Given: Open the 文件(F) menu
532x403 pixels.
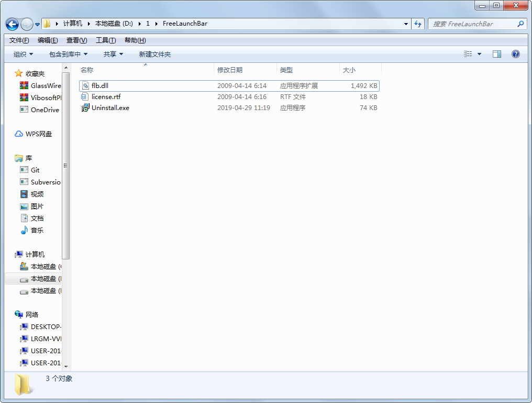Looking at the screenshot, I should click(19, 40).
